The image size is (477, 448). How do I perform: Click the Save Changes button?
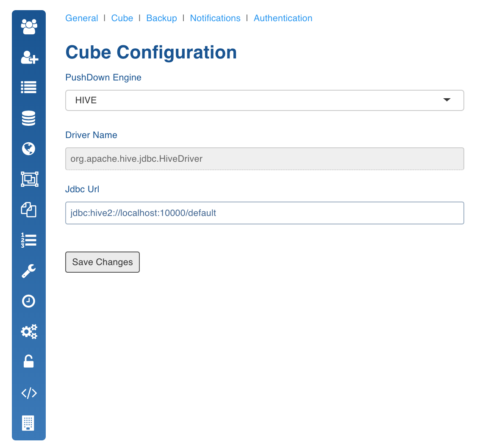(103, 262)
